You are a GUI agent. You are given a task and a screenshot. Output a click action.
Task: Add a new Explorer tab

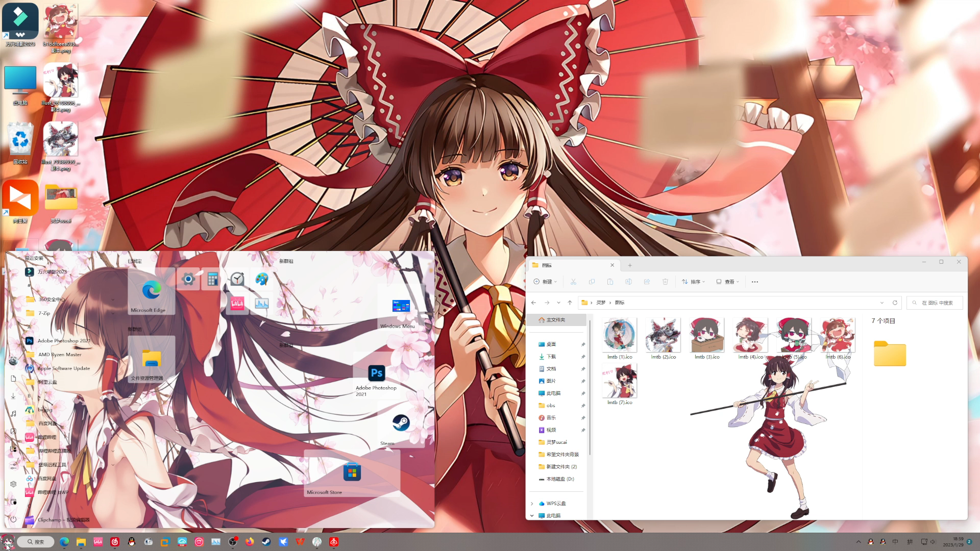point(630,265)
